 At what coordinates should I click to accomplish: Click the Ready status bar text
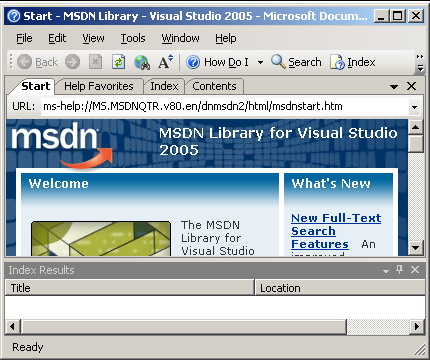(28, 347)
